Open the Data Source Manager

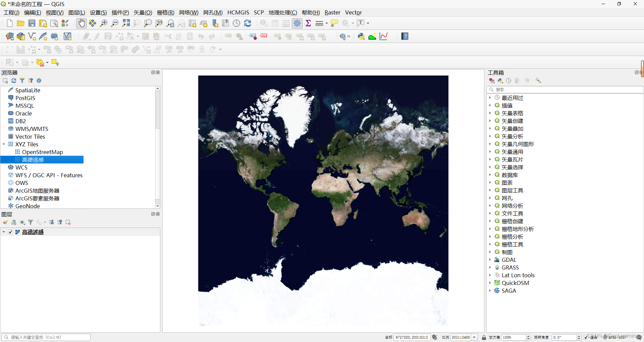point(9,36)
